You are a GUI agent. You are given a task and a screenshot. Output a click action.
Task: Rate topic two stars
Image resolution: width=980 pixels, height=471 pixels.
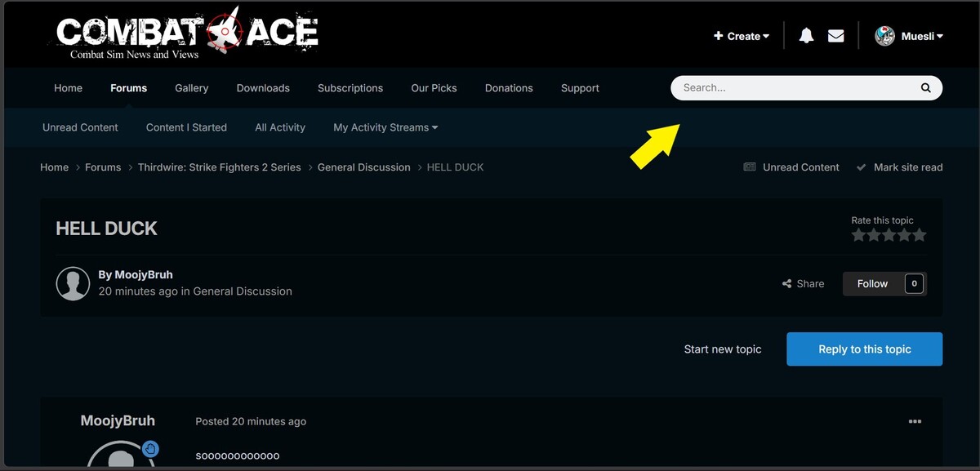point(874,235)
